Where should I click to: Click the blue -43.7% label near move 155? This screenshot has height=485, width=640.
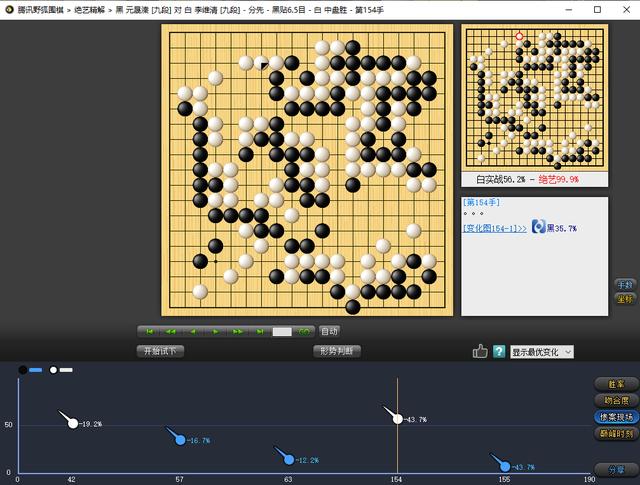click(523, 467)
